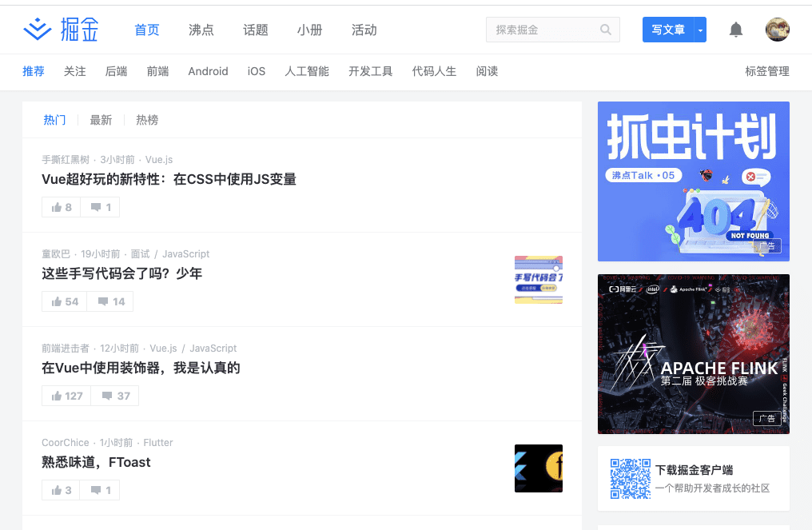Screen dimensions: 812x530
Task: Select the 开发工具 category tab
Action: click(371, 71)
